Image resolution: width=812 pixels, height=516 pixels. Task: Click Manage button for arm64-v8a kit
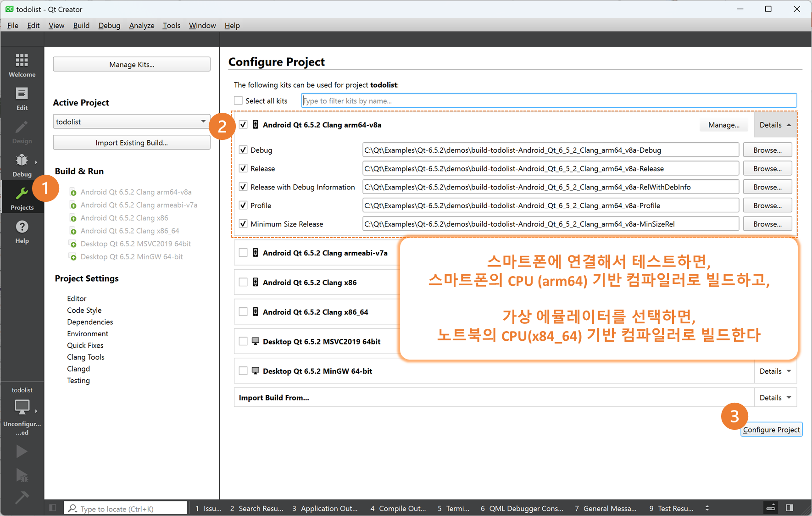(723, 125)
